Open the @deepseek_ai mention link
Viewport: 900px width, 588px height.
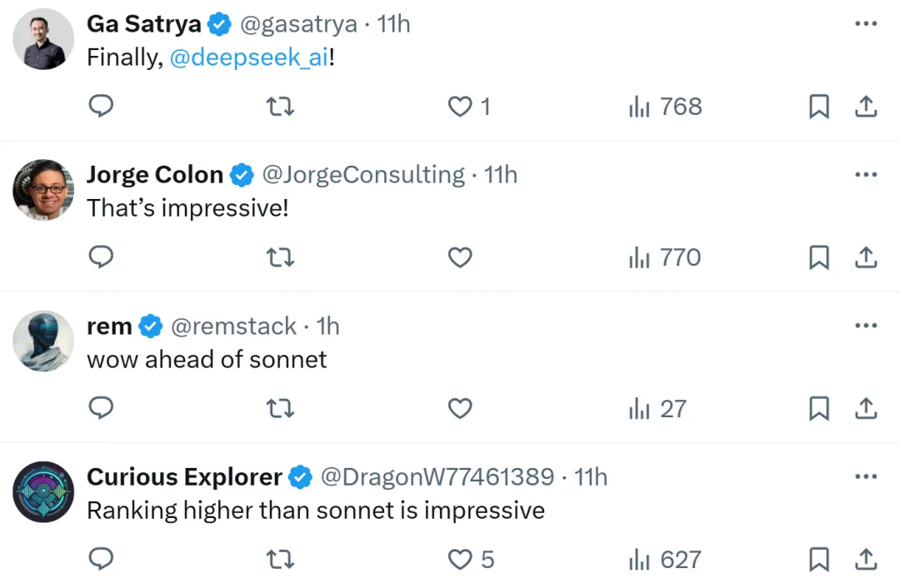click(x=249, y=57)
